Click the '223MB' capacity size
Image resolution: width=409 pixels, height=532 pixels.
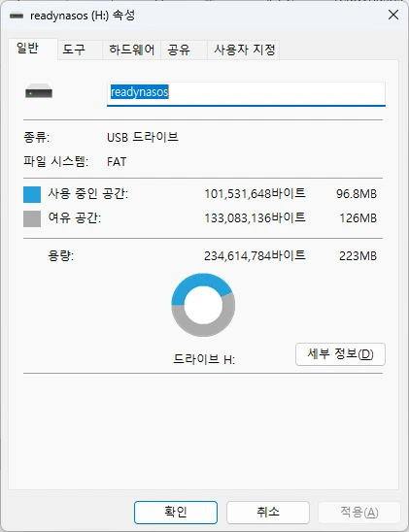pos(358,256)
